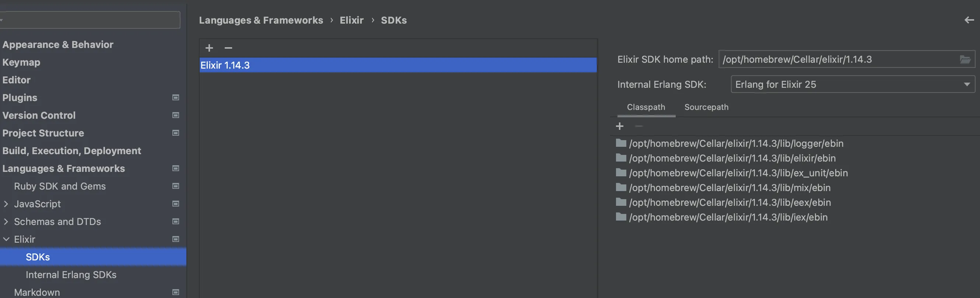Click the add SDK plus icon
The image size is (980, 298).
(x=209, y=48)
